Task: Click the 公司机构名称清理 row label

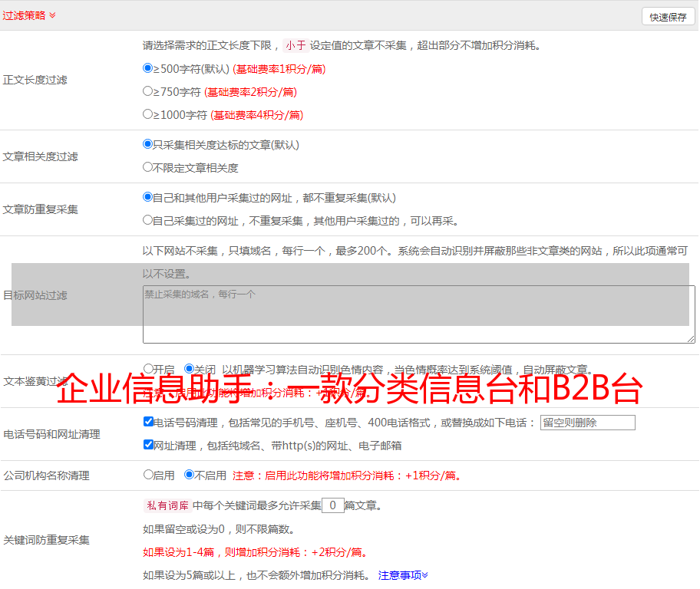Action: pos(46,475)
